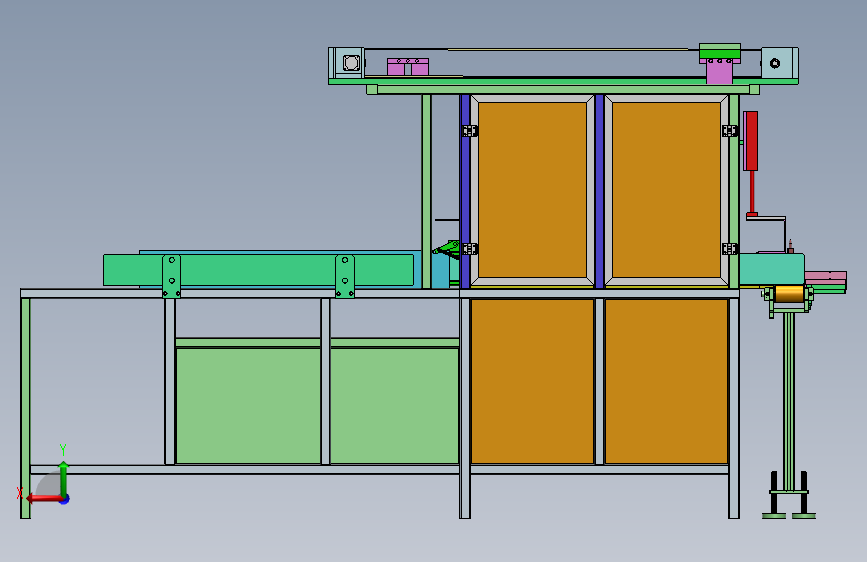Image resolution: width=867 pixels, height=562 pixels.
Task: Select the long green conveyor body
Action: pos(258,270)
